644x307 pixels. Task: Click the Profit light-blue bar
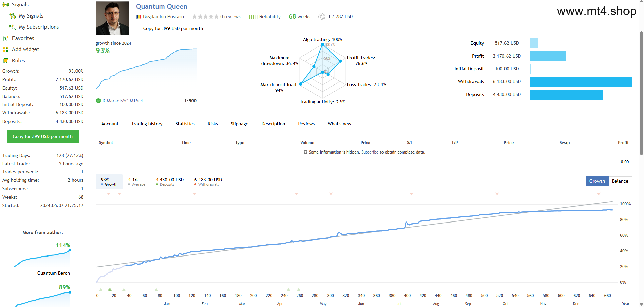click(x=548, y=56)
